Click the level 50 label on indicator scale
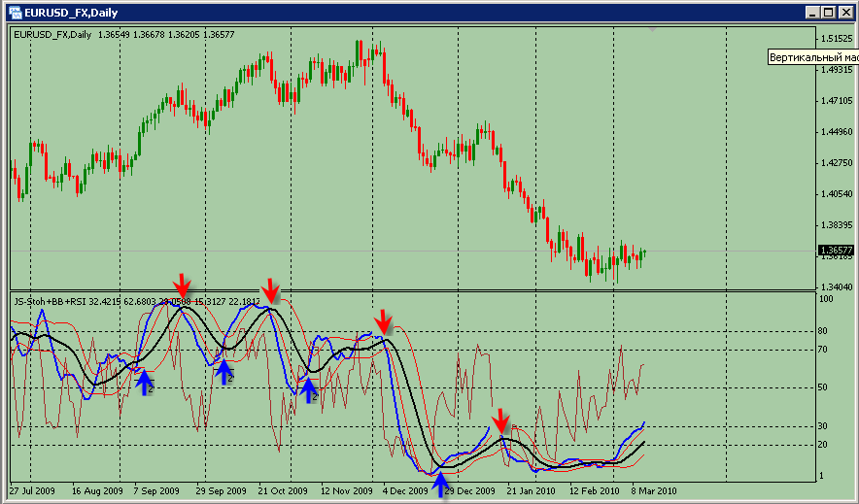This screenshot has width=859, height=504. [x=825, y=387]
